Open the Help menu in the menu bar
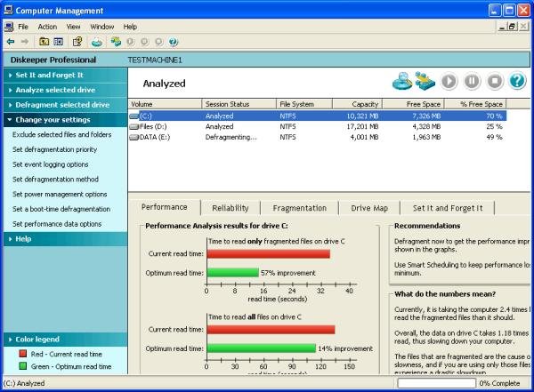Screen dimensions: 534x392 point(130,27)
